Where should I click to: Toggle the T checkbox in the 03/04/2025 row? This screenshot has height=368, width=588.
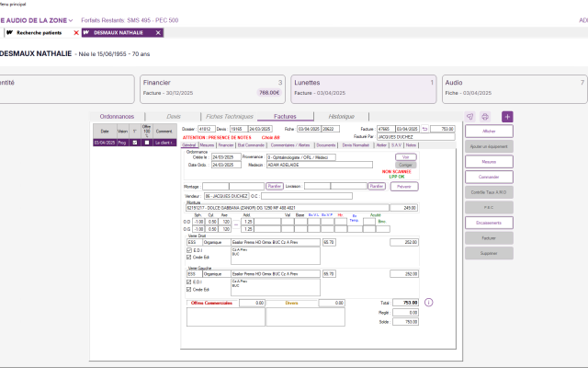[135, 143]
